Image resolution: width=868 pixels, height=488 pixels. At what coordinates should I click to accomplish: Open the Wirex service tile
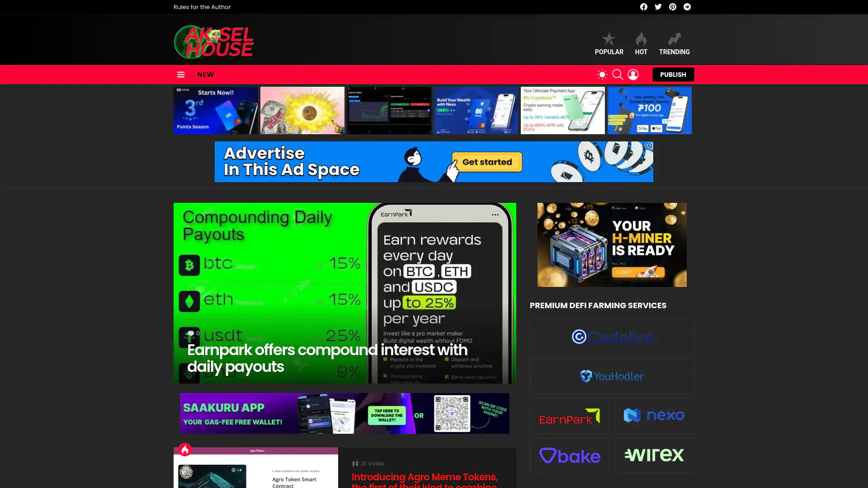click(x=654, y=455)
